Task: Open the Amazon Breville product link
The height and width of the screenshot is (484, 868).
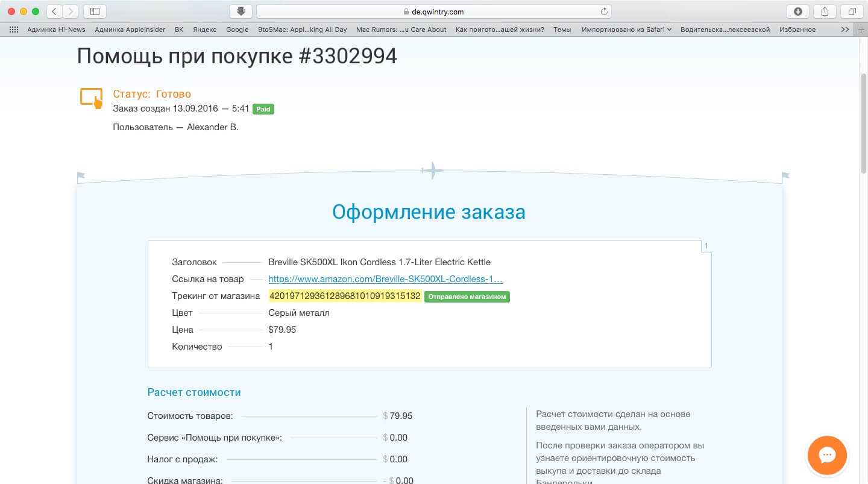Action: (x=385, y=279)
